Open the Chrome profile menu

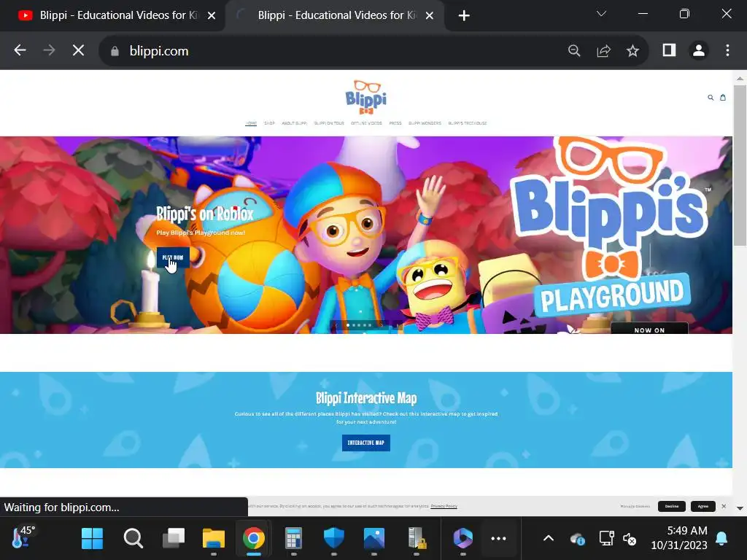(x=698, y=50)
